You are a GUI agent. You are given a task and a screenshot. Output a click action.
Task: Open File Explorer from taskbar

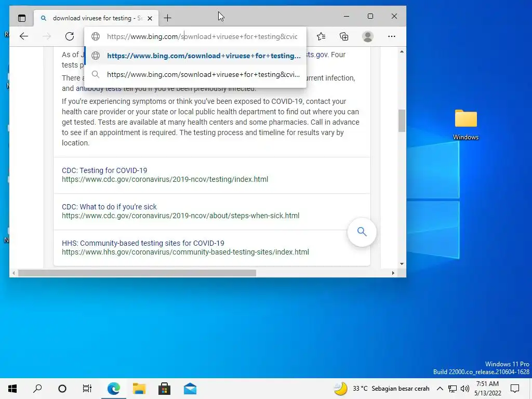point(139,389)
